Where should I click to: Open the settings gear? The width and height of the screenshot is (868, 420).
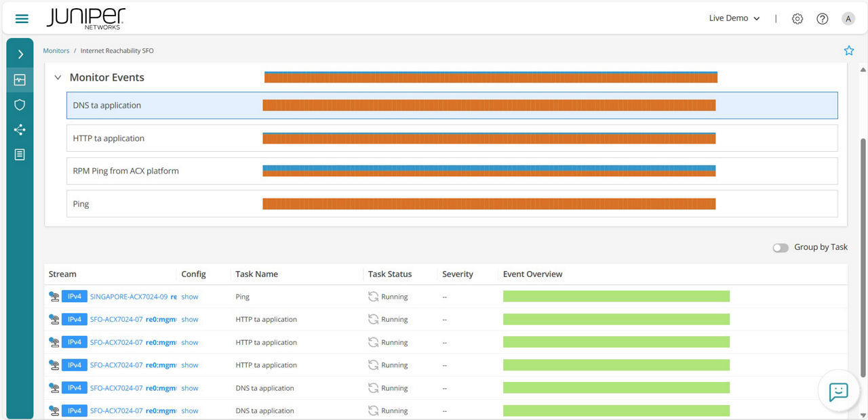(x=797, y=18)
